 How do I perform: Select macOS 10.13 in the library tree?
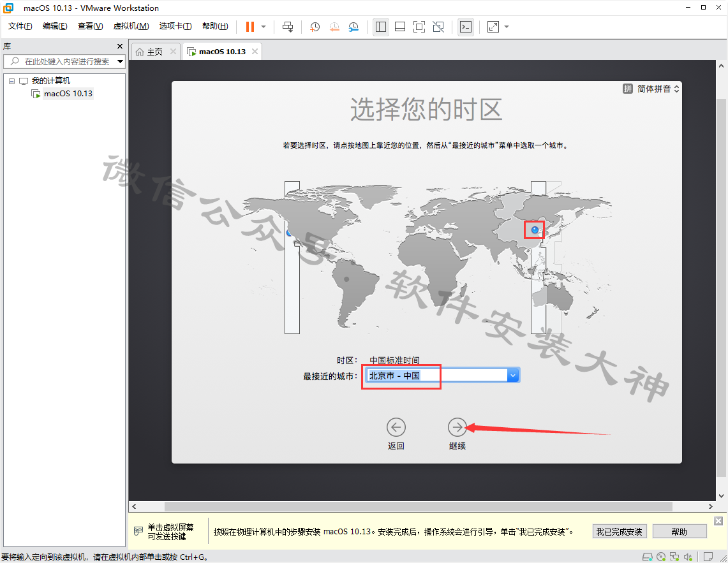pyautogui.click(x=68, y=94)
